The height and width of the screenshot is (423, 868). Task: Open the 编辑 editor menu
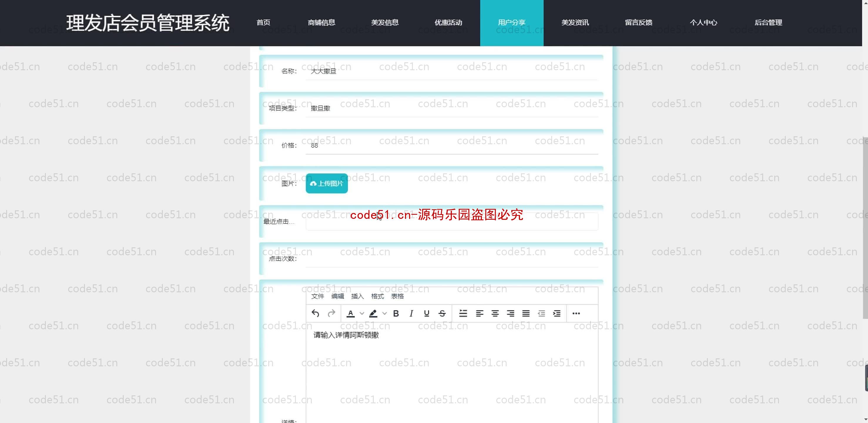click(337, 296)
